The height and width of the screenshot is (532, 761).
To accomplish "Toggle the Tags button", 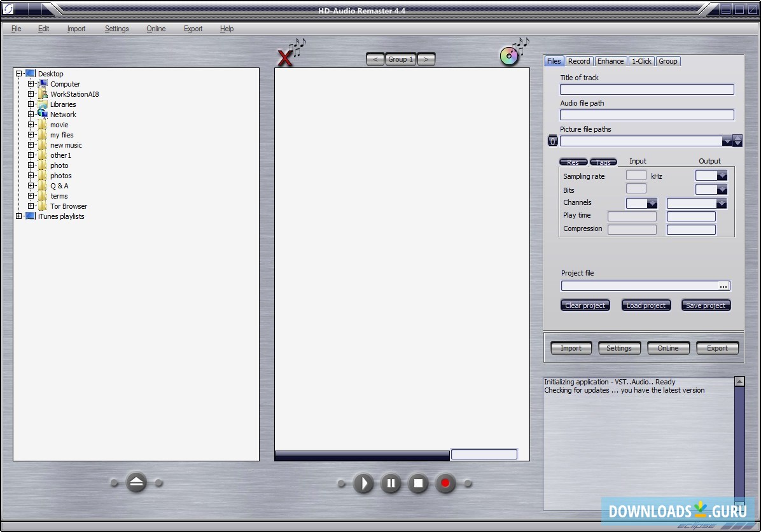I will click(x=603, y=162).
